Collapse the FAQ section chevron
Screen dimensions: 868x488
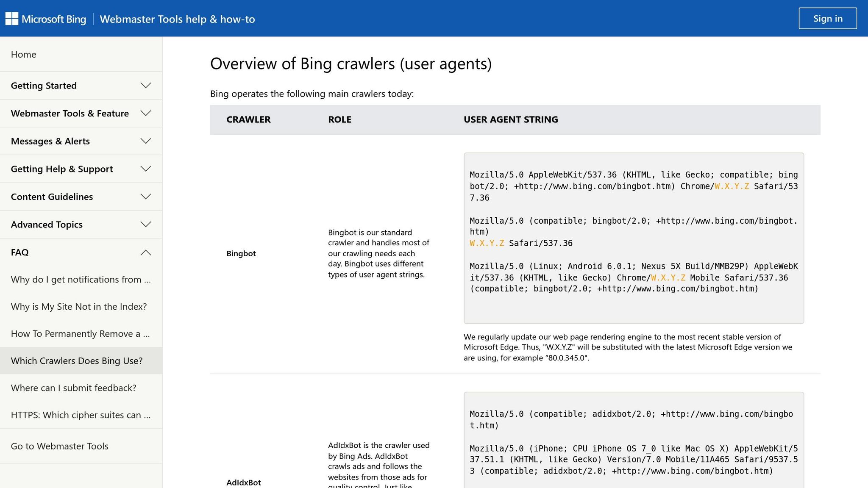(x=145, y=252)
